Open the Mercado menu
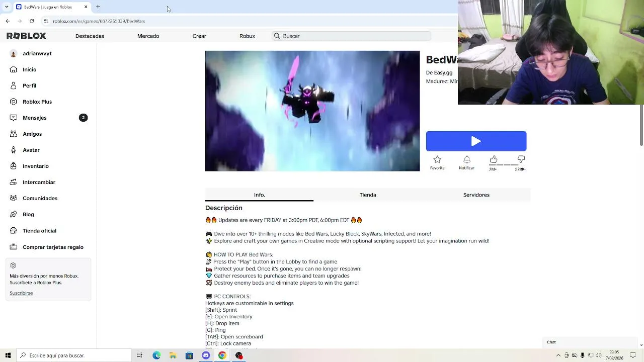644x362 pixels. (x=148, y=36)
